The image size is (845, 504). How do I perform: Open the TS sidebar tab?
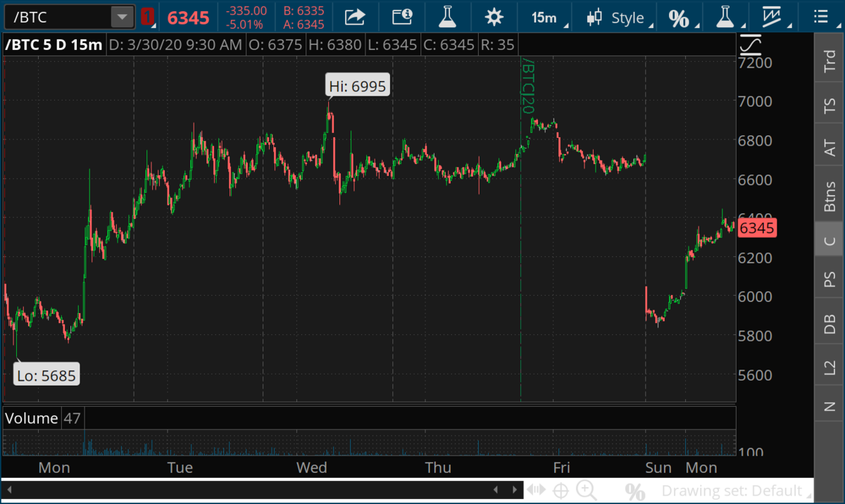pos(830,107)
